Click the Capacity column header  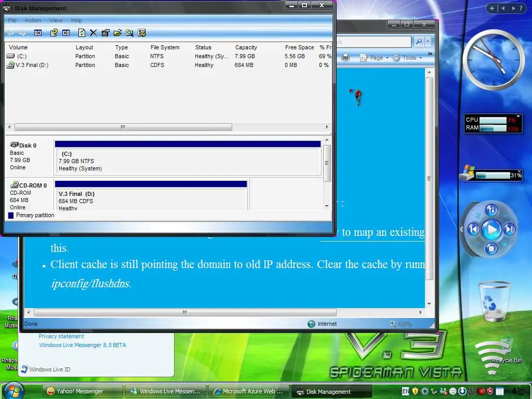point(257,47)
